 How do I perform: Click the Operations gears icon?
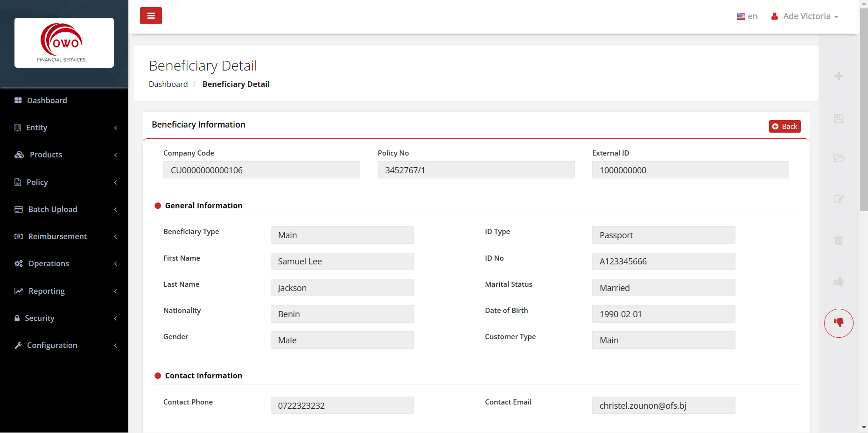(19, 263)
